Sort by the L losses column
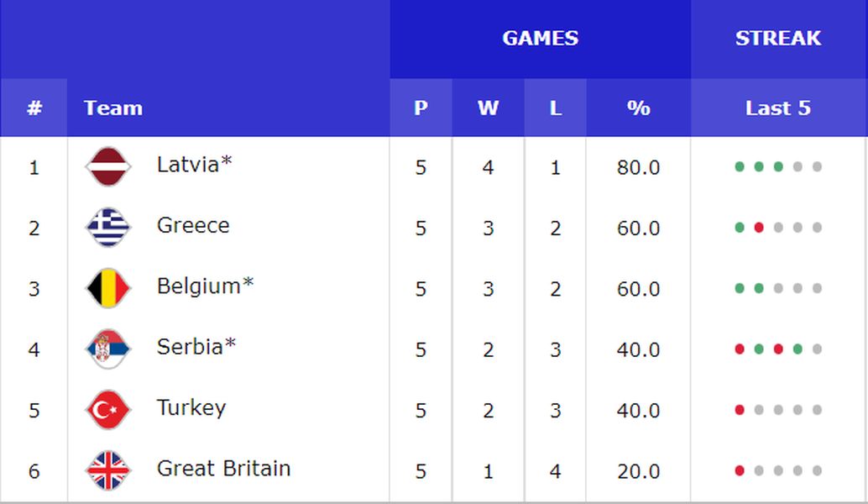This screenshot has height=504, width=868. pyautogui.click(x=555, y=108)
